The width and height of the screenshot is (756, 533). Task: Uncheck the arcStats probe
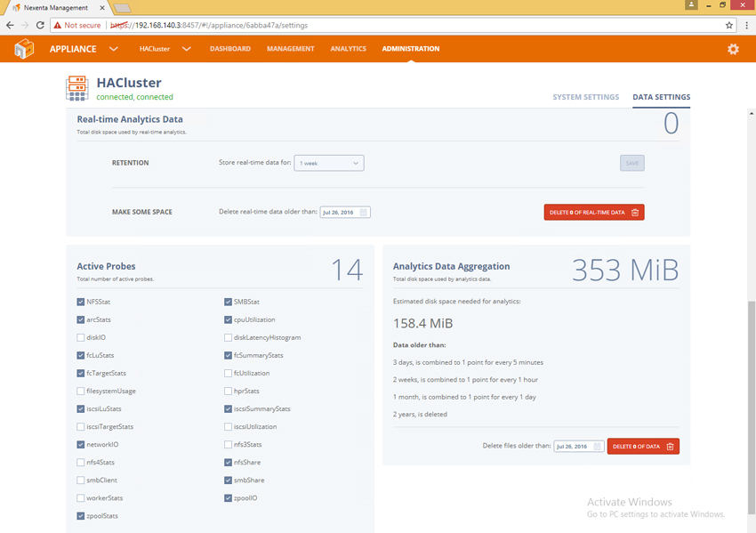[81, 319]
